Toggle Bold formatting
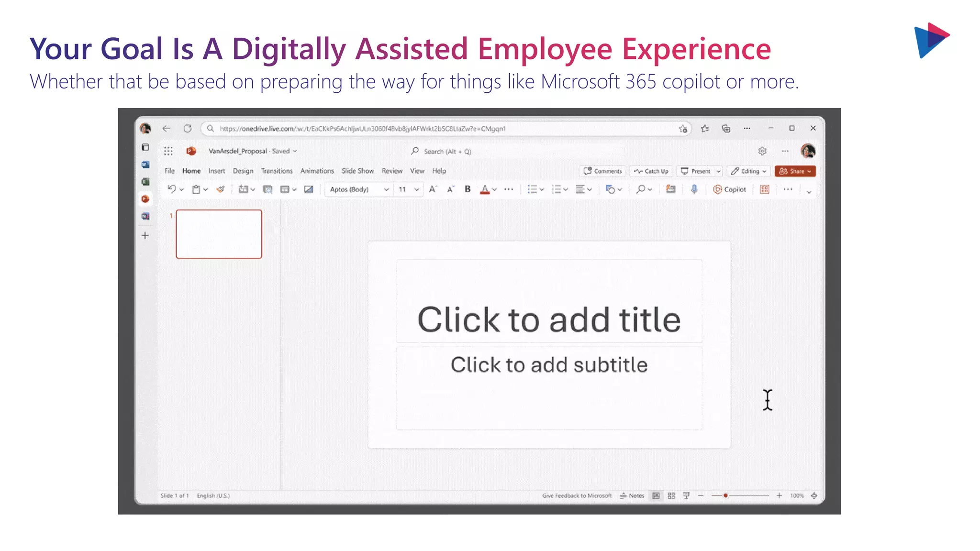The height and width of the screenshot is (551, 980). click(468, 189)
